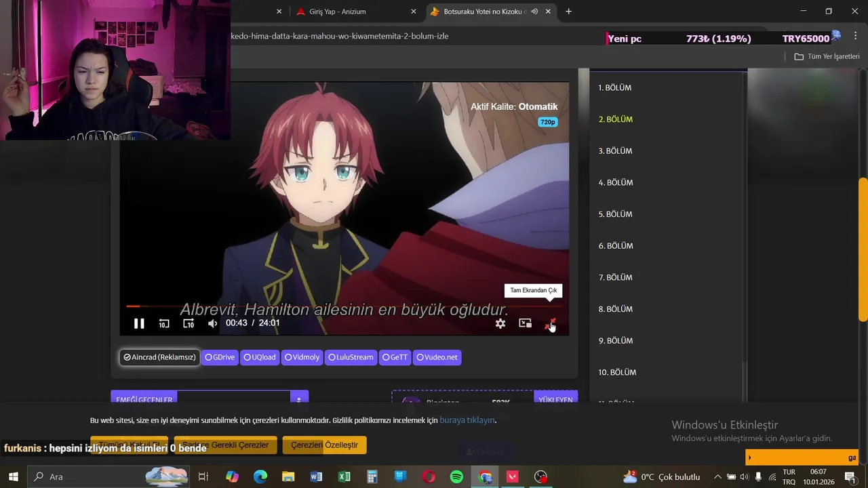Open the video player settings gear
The image size is (868, 488).
point(500,324)
